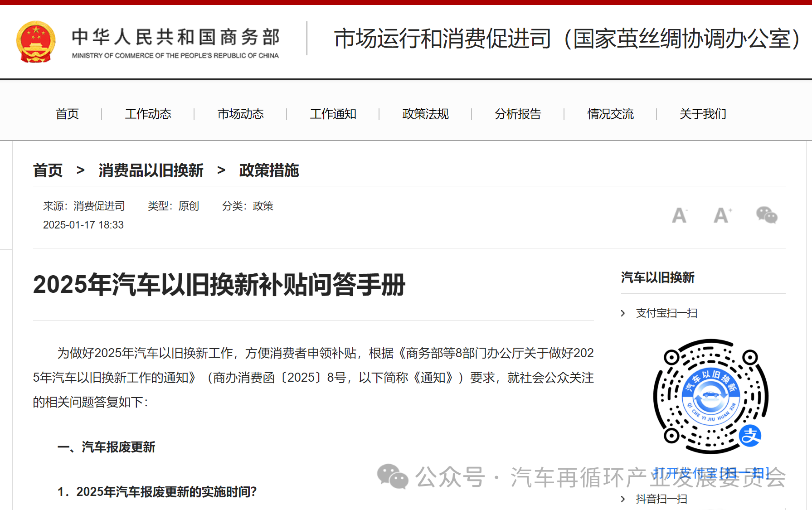Open the 工作动态 navigation item

point(148,114)
